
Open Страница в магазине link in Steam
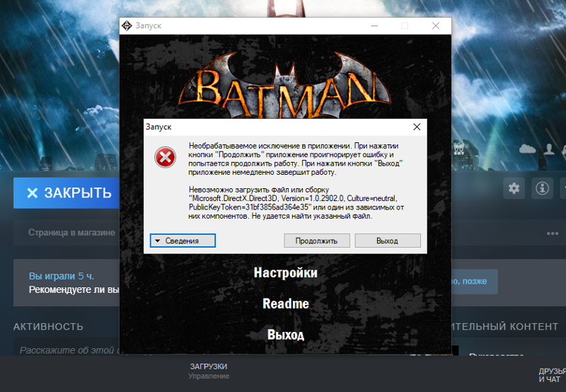[71, 233]
